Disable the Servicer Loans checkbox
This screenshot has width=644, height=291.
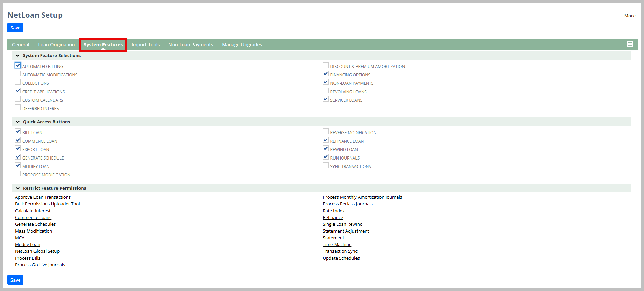click(326, 99)
